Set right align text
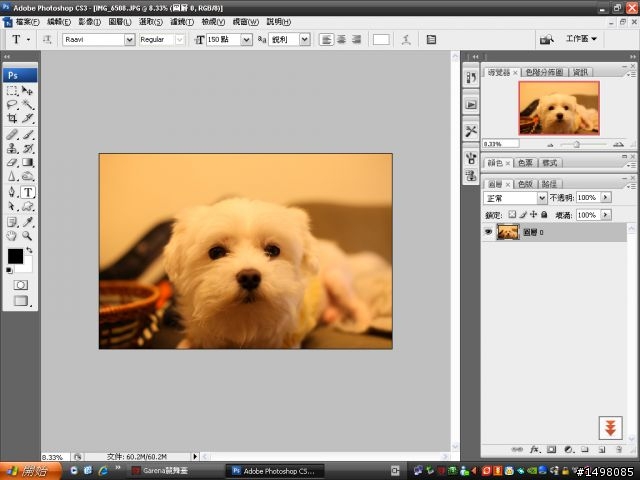 pyautogui.click(x=356, y=40)
